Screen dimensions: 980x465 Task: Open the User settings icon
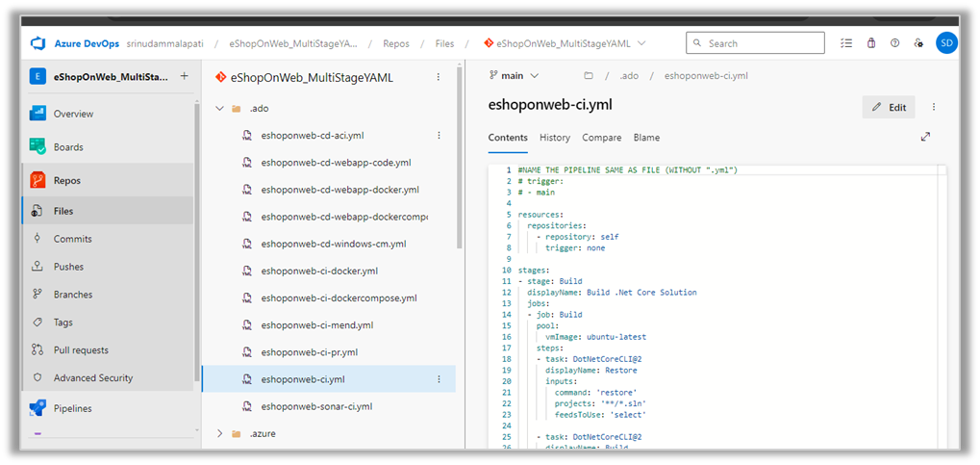pos(918,43)
